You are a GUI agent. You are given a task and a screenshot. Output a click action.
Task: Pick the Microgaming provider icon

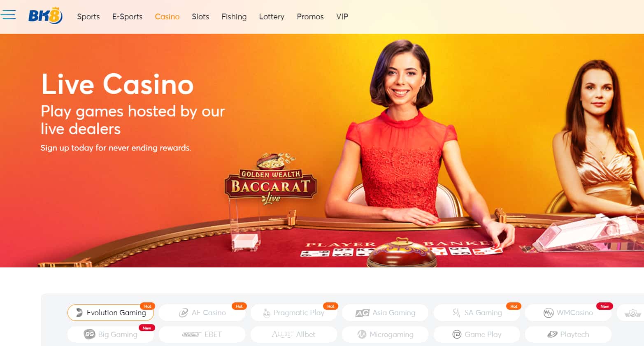(x=362, y=334)
